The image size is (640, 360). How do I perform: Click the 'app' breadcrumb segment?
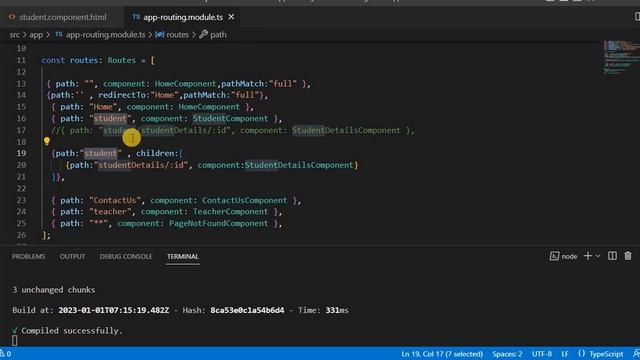point(36,35)
